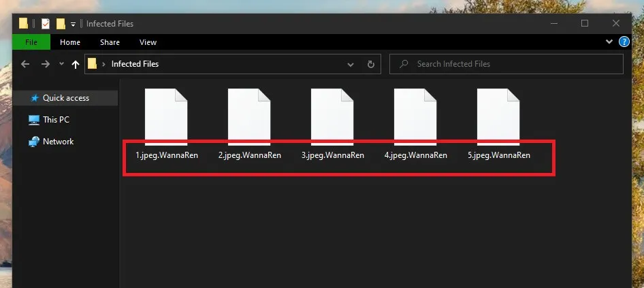Open the recent locations dropdown arrow
Viewport: 644px width, 288px height.
61,64
